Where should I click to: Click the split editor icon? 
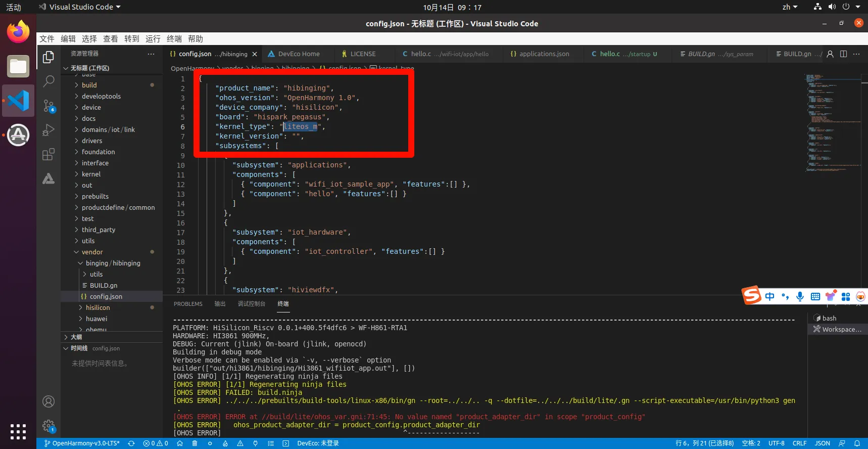pyautogui.click(x=843, y=54)
